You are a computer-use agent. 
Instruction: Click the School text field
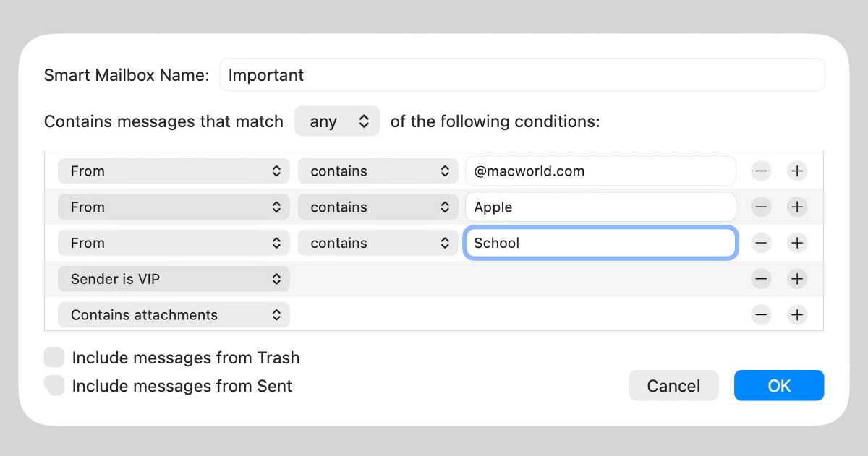click(600, 243)
